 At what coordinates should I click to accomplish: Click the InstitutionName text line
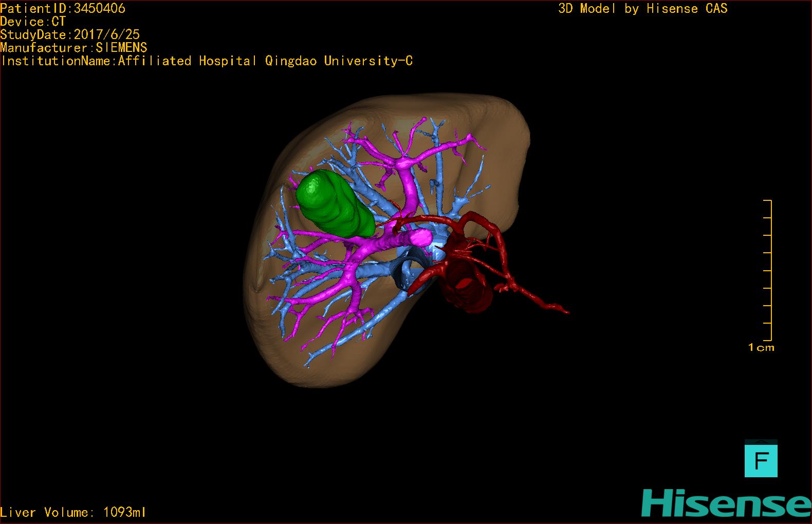(x=207, y=61)
